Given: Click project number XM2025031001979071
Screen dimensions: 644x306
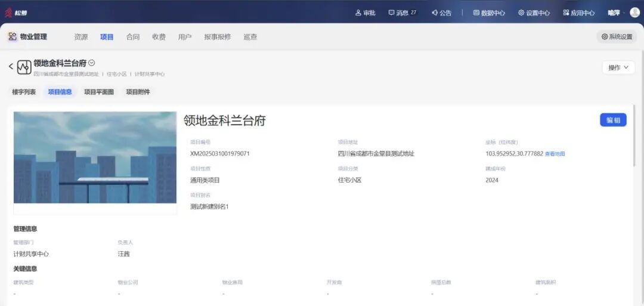Looking at the screenshot, I should point(219,154).
